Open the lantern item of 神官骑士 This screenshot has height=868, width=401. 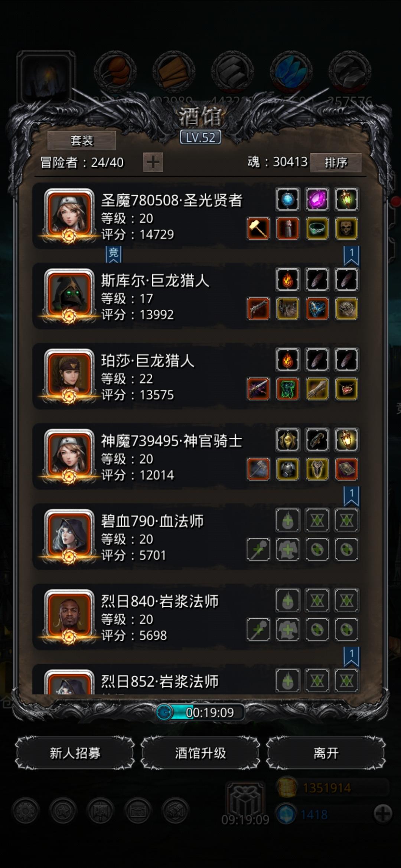[346, 440]
